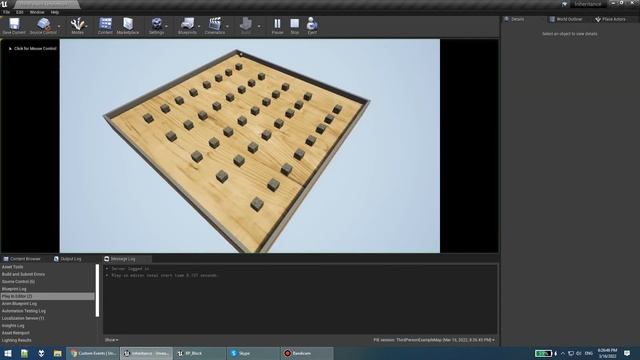Switch to the Chrome Custom Events window
This screenshot has height=360, width=640.
[x=93, y=353]
